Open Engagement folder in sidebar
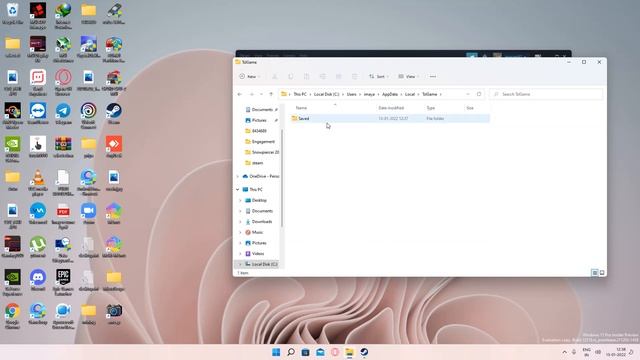 click(260, 142)
